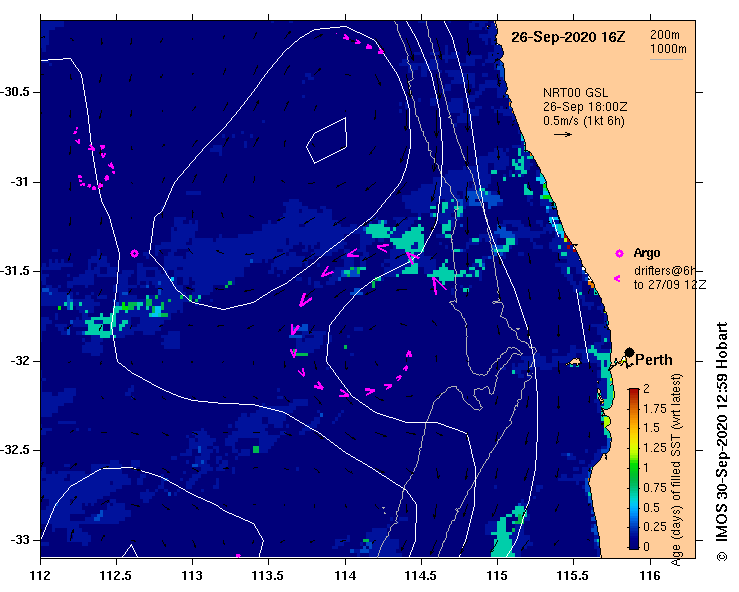This screenshot has height=592, width=739.
Task: Click the Perth label text
Action: pyautogui.click(x=654, y=360)
